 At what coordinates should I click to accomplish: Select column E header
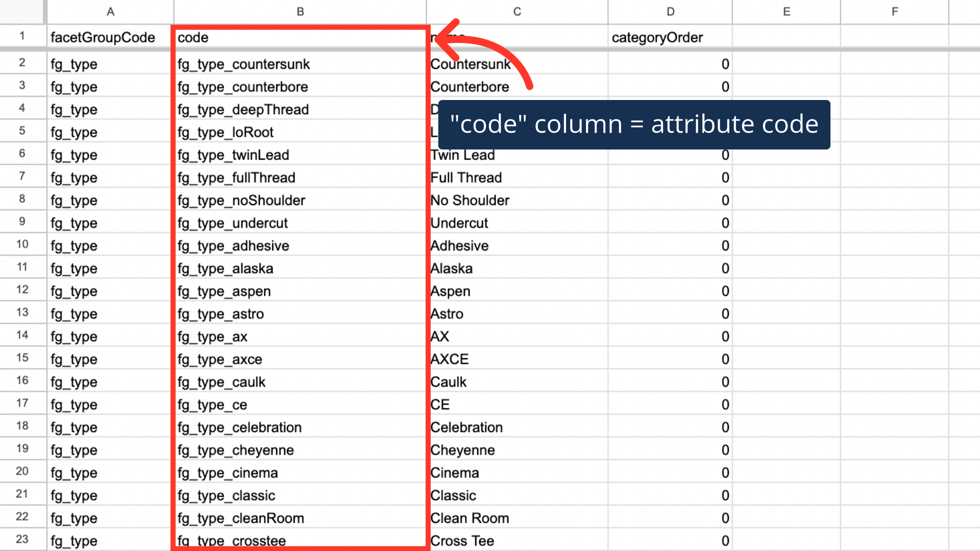tap(787, 11)
